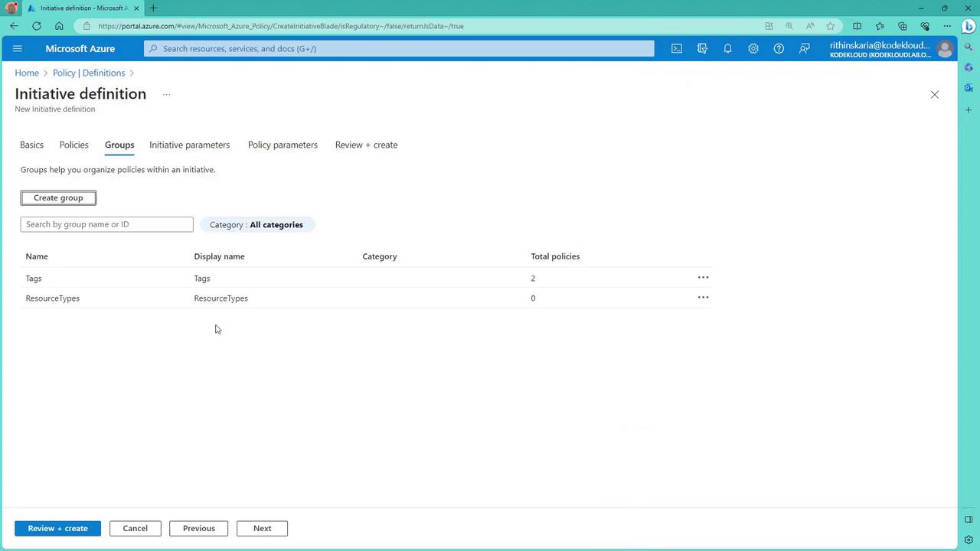
Task: Refresh the browser page
Action: coord(37,26)
